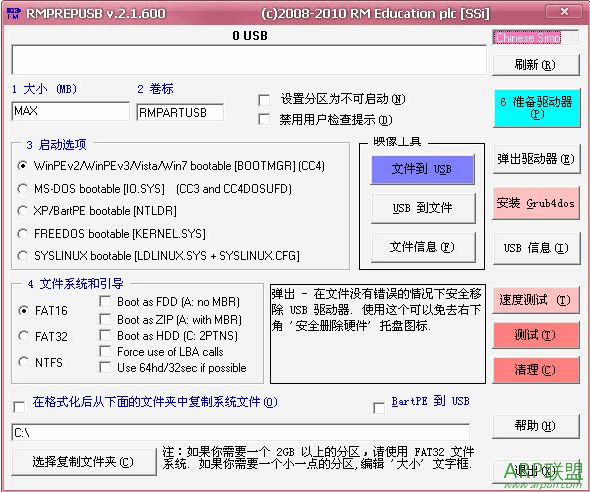Select the FAT32 file system radio button
This screenshot has height=492, width=590.
[x=24, y=336]
